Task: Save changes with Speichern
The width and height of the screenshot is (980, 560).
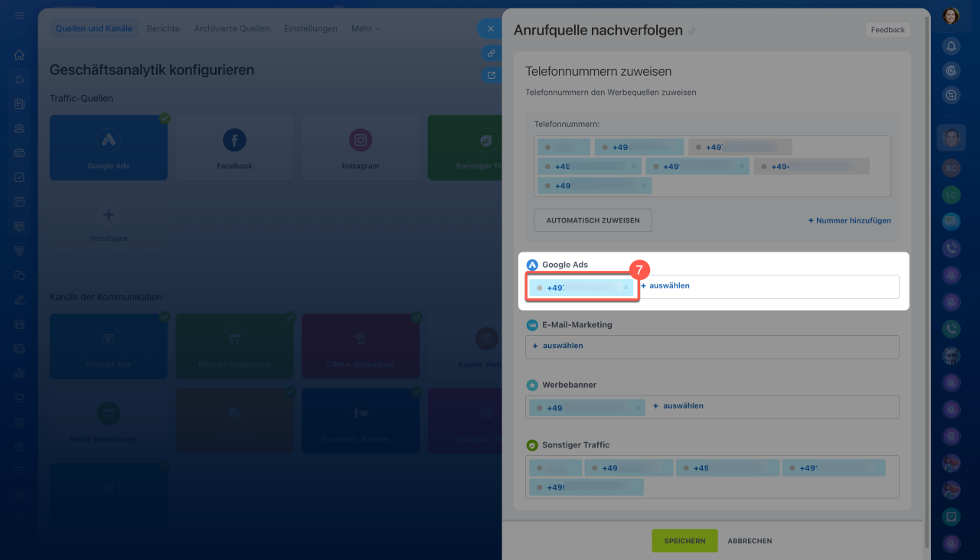Action: pyautogui.click(x=684, y=541)
